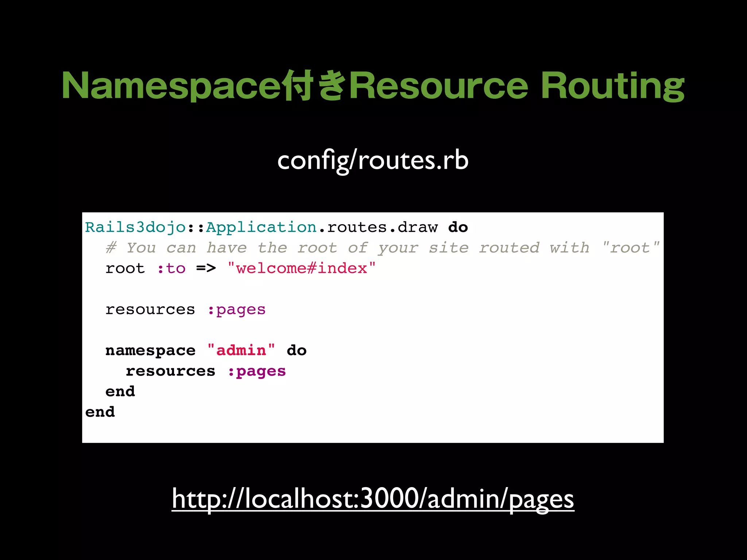Click the comment line 'You can have the root'

(x=383, y=248)
